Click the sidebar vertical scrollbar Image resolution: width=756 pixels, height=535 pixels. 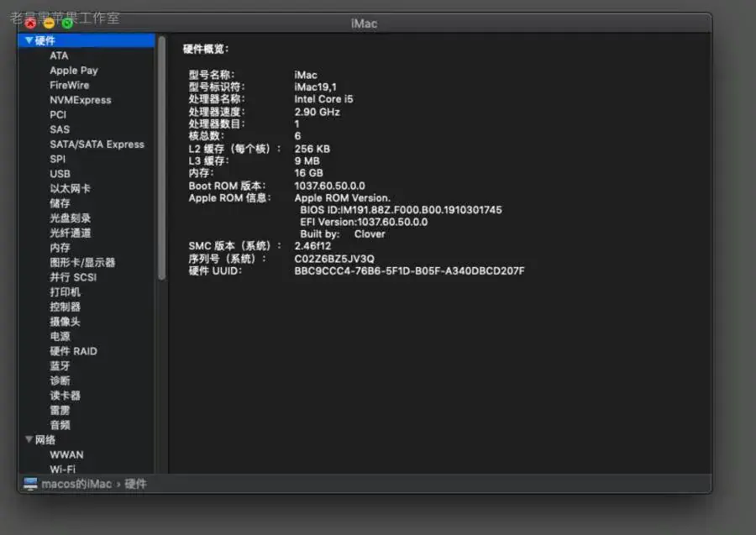coord(162,158)
